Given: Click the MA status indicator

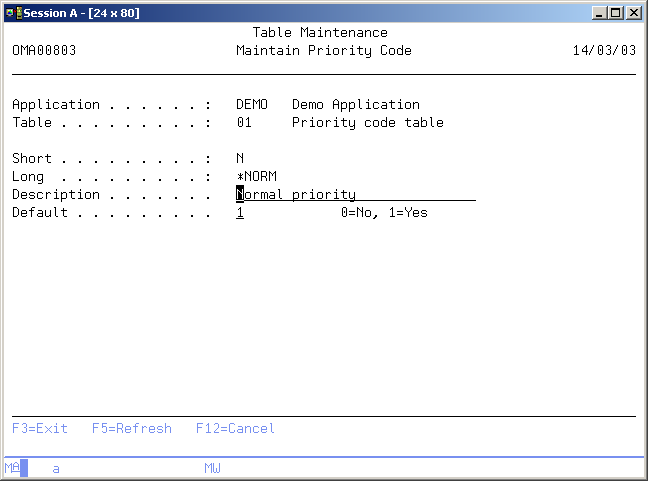Looking at the screenshot, I should pyautogui.click(x=12, y=468).
